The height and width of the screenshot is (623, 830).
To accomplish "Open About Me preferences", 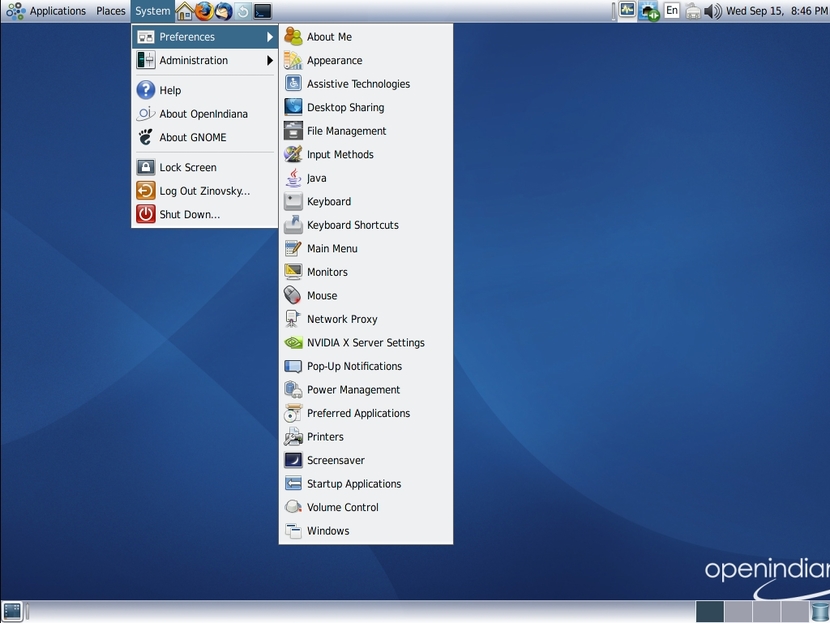I will point(366,37).
